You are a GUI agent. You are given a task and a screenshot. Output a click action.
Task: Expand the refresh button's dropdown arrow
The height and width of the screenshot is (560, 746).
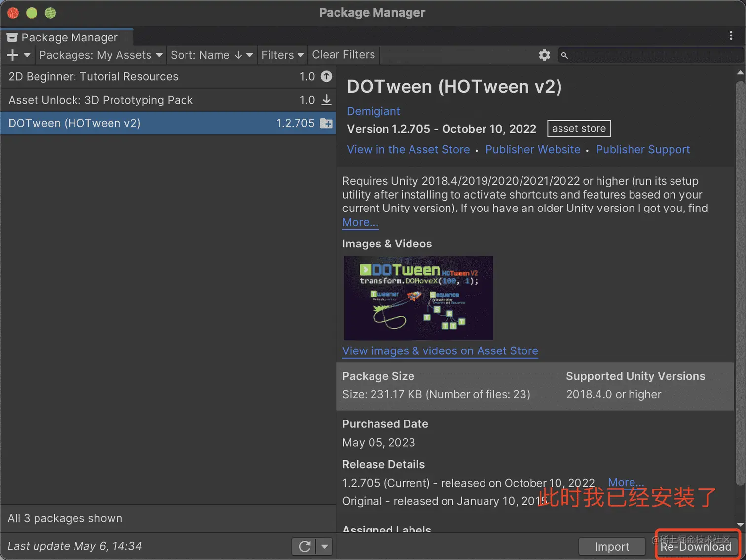[x=324, y=546]
